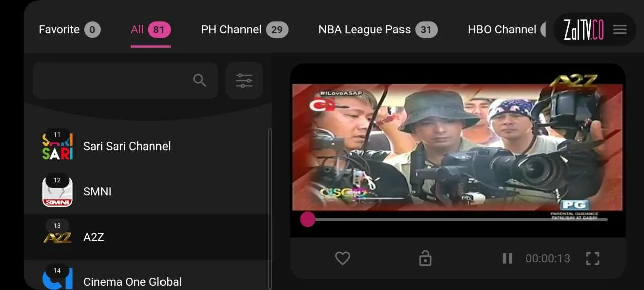Click the Sari Sari channel logo

57,147
